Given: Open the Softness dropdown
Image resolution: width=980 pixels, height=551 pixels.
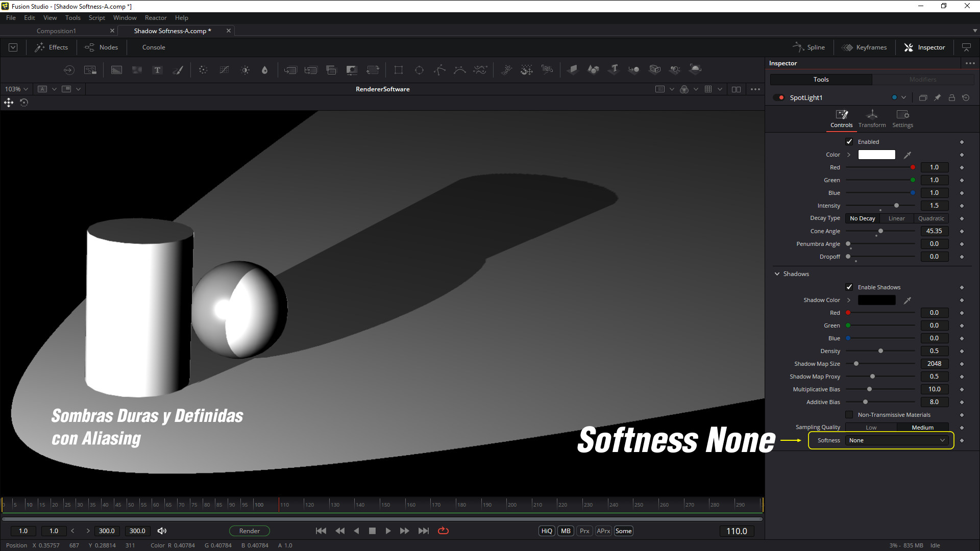Looking at the screenshot, I should (896, 440).
